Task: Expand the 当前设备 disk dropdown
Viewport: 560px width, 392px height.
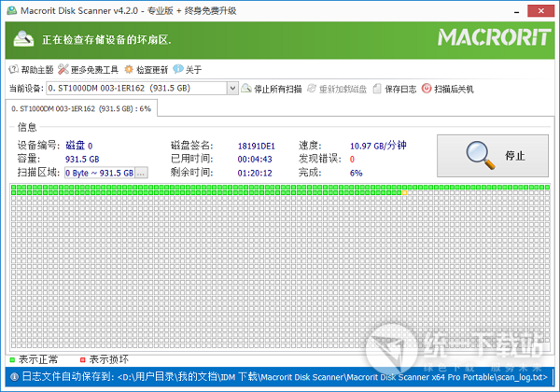Action: (232, 89)
